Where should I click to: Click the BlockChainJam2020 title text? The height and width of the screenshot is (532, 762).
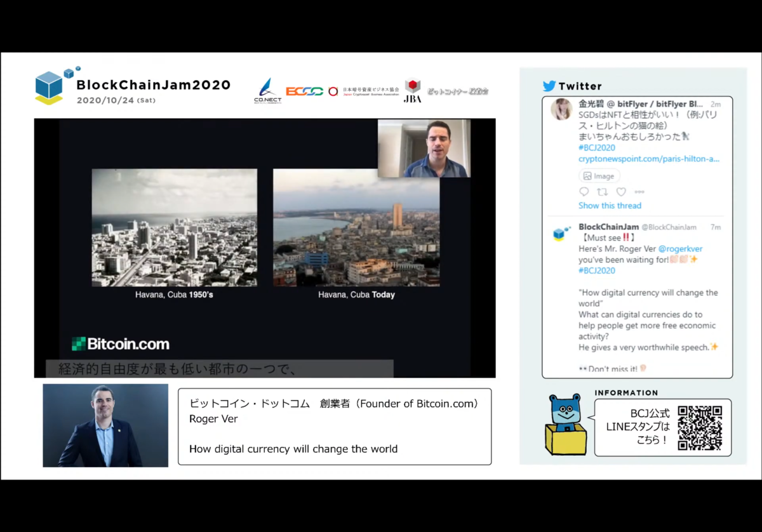click(x=153, y=85)
